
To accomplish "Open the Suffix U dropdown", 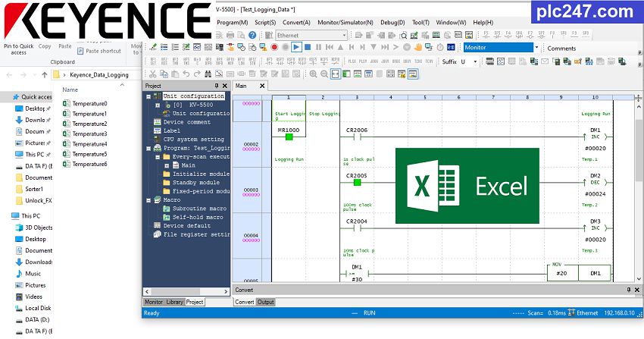I will [x=476, y=61].
